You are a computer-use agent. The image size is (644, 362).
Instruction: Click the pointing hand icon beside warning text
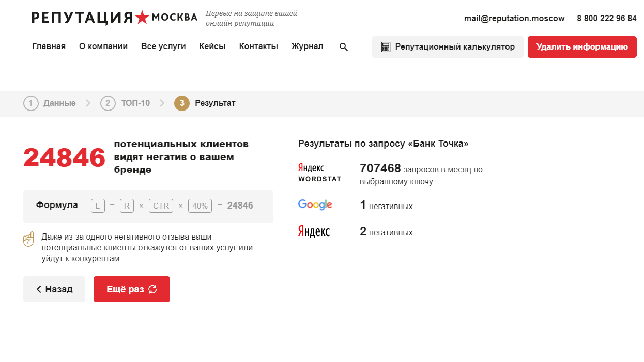(28, 239)
